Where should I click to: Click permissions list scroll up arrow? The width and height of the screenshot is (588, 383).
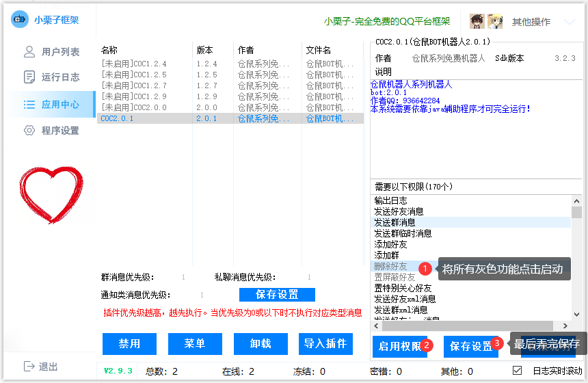click(577, 201)
